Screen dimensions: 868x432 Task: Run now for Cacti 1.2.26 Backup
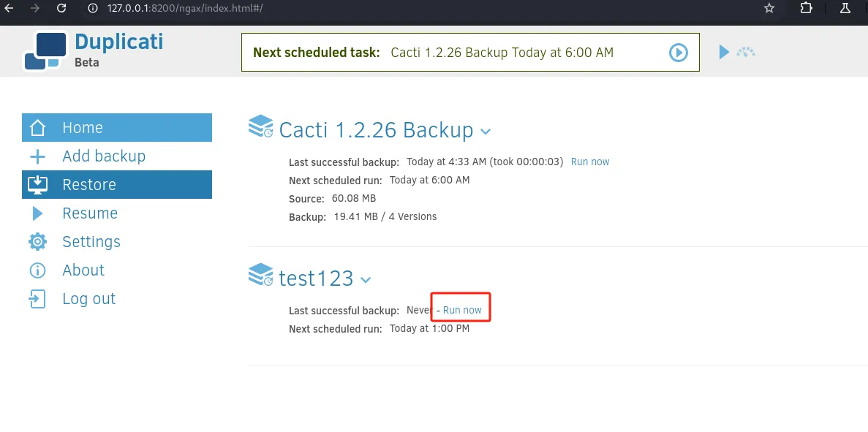point(590,162)
